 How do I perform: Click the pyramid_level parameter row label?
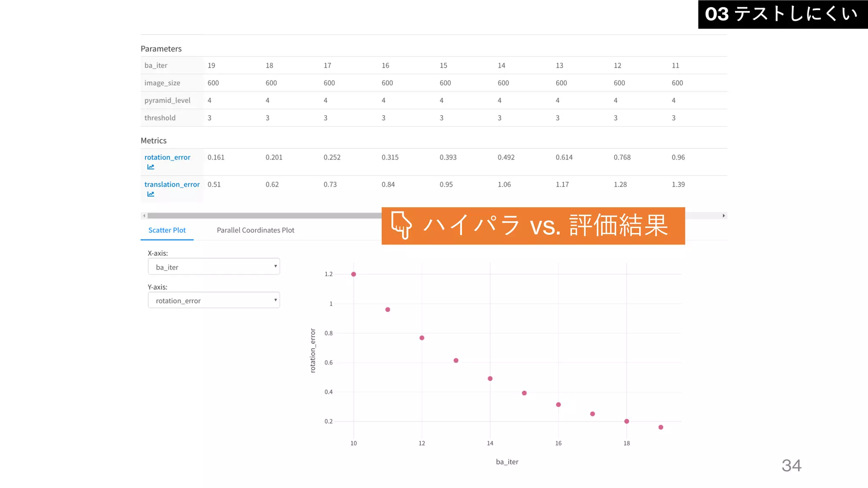coord(167,100)
